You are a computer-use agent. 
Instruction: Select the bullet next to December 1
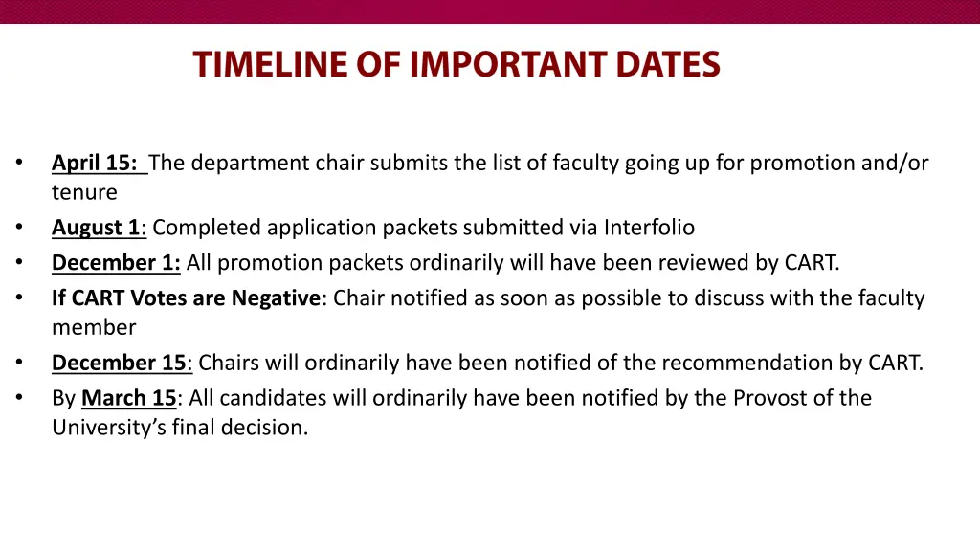coord(19,263)
